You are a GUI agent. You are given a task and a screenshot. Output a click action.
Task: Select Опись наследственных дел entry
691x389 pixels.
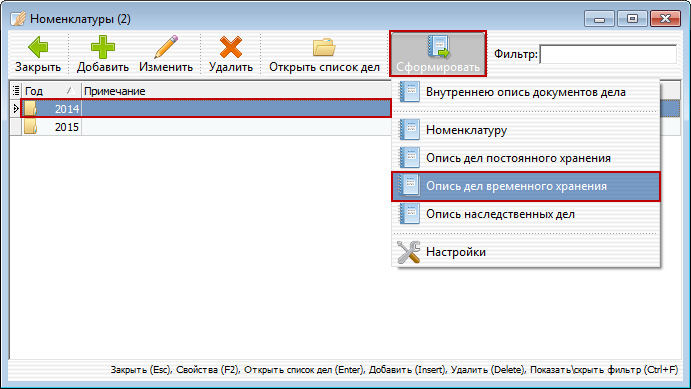525,214
